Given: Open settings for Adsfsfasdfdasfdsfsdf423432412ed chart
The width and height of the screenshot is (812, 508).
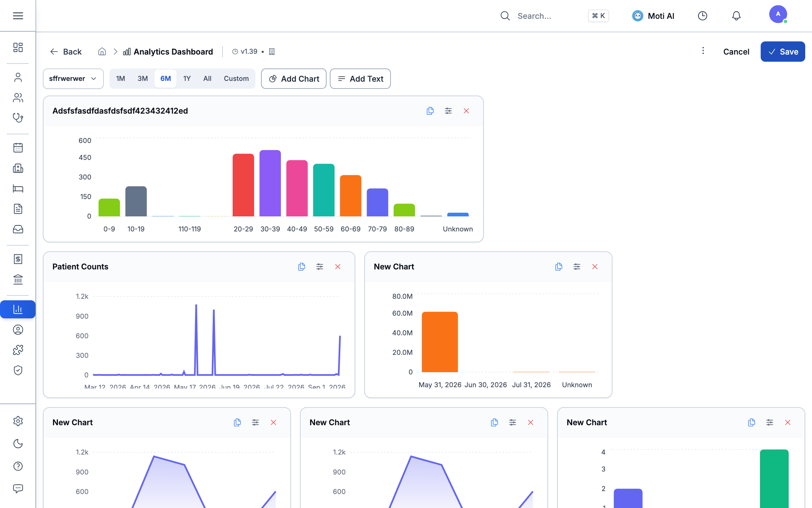Looking at the screenshot, I should coord(448,111).
